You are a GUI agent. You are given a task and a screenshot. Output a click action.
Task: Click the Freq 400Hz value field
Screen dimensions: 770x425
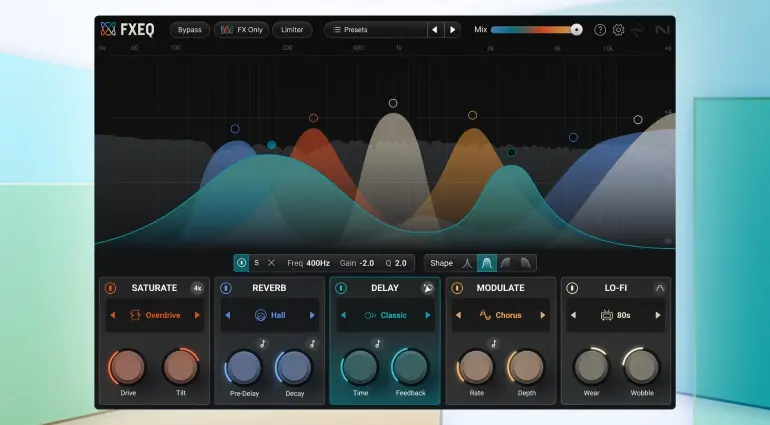[318, 263]
